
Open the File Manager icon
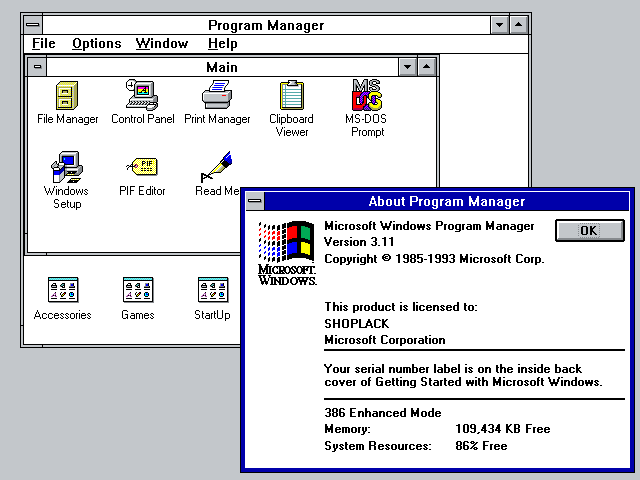tap(67, 96)
